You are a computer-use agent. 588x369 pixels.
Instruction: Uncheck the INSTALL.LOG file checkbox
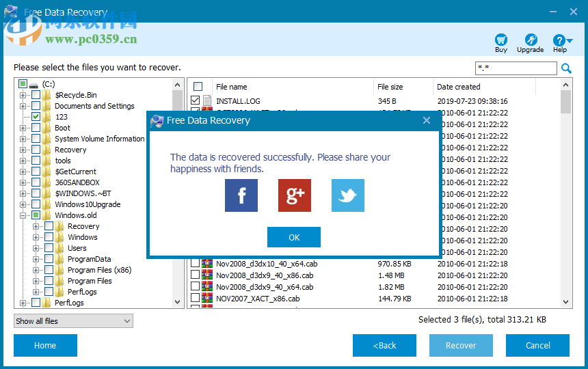point(195,100)
